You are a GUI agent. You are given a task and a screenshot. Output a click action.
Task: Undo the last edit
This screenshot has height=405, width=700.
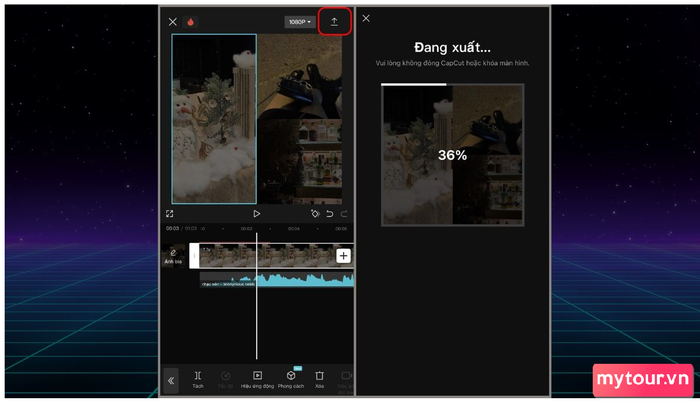point(329,214)
